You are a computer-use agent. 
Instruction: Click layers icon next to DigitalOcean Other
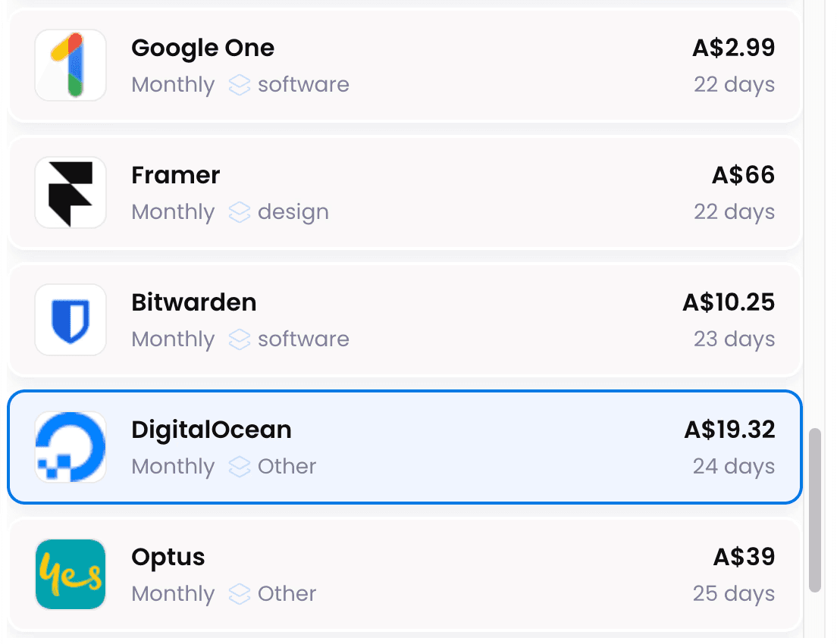point(240,467)
